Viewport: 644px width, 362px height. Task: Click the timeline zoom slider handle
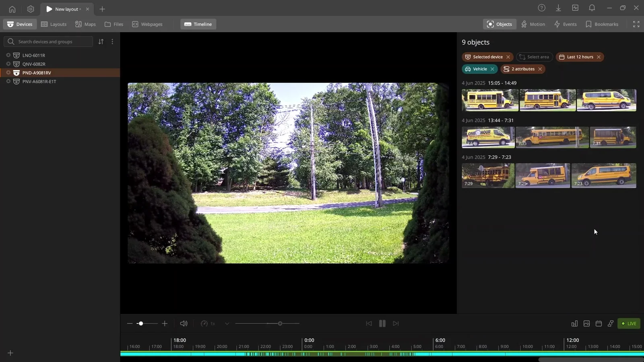coord(140,323)
